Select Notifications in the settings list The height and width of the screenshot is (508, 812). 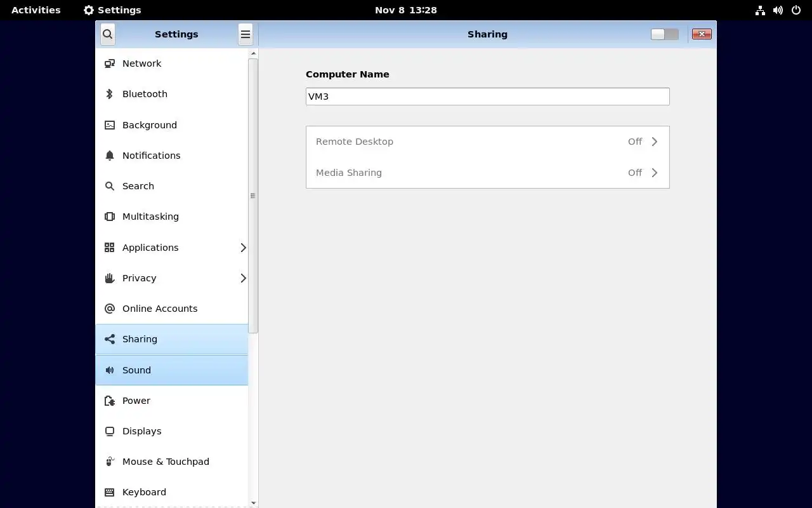[x=172, y=156]
